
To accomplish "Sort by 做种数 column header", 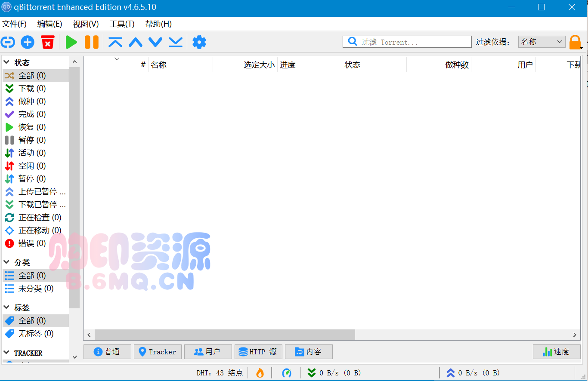I will [x=439, y=65].
